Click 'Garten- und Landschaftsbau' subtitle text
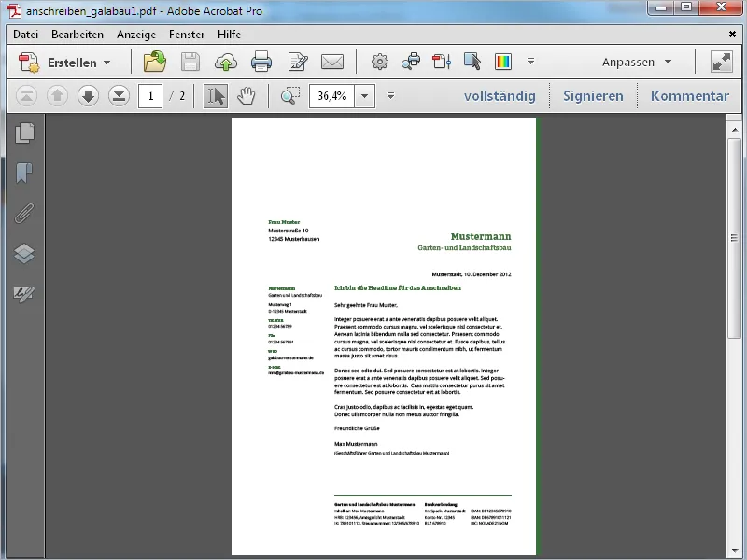 pyautogui.click(x=464, y=247)
